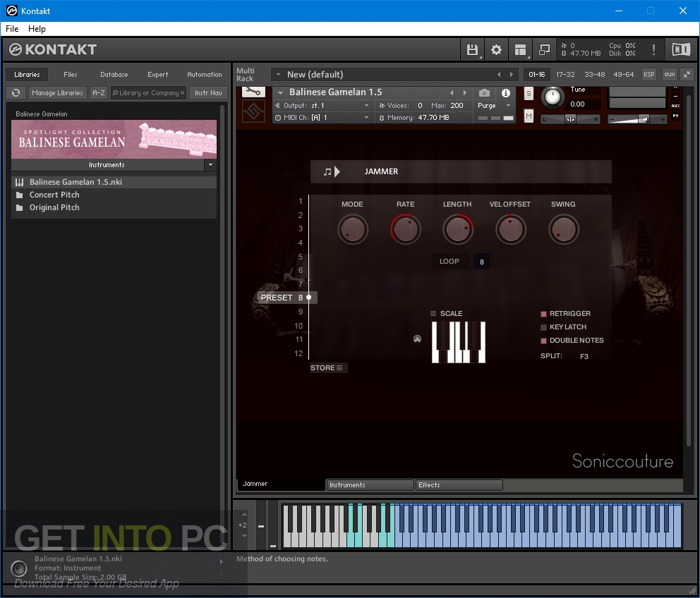The width and height of the screenshot is (700, 598).
Task: Open STORE preset menu
Action: tap(328, 367)
